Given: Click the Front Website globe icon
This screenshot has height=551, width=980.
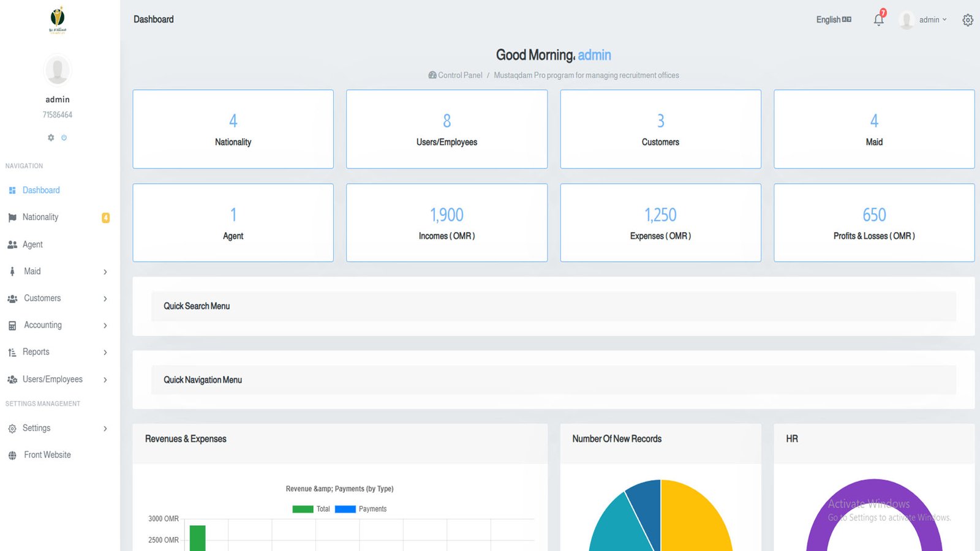Looking at the screenshot, I should (x=12, y=455).
